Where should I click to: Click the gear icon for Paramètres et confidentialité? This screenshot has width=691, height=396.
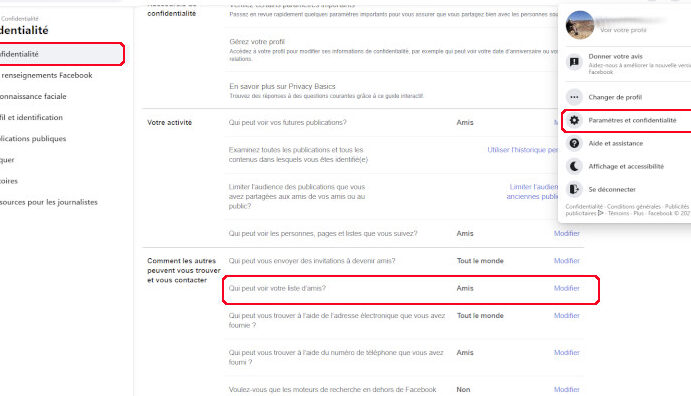574,120
